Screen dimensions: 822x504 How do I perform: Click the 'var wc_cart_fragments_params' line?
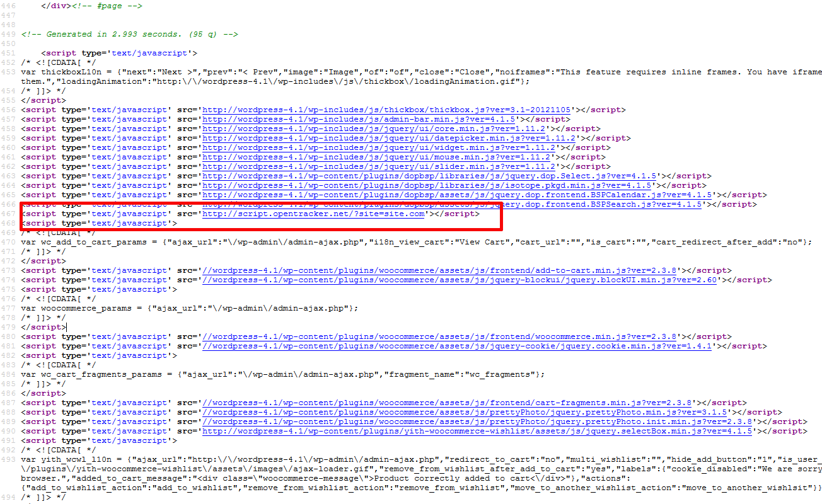click(x=283, y=374)
